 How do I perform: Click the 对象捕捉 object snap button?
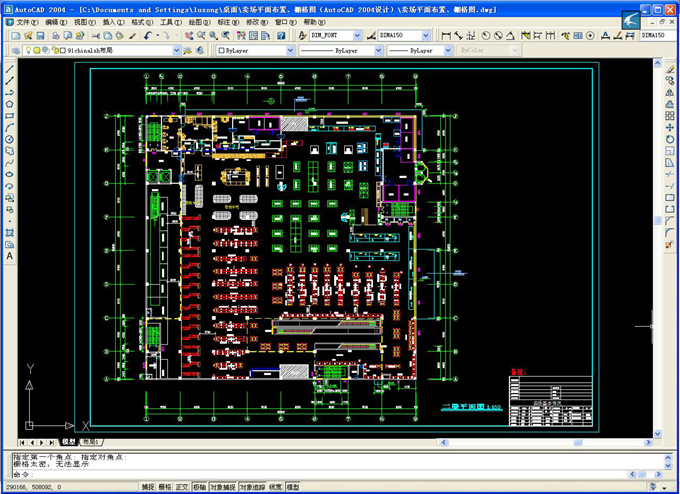[222, 487]
